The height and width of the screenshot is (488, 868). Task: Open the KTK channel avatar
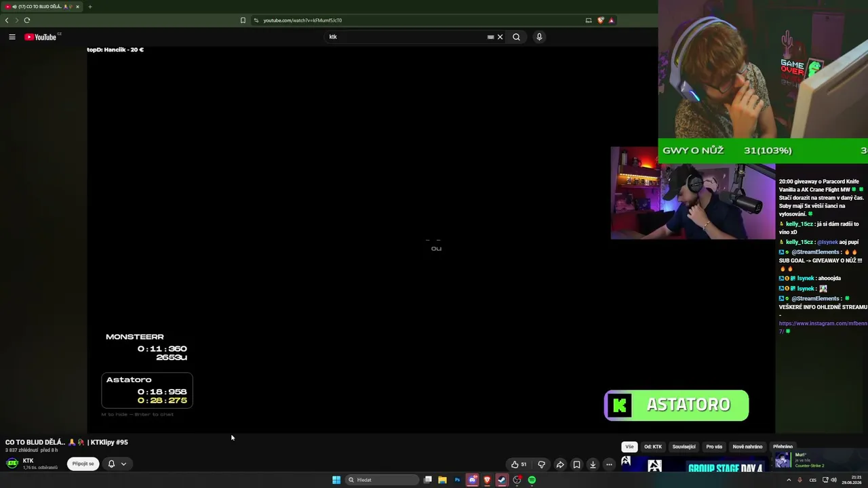tap(12, 464)
